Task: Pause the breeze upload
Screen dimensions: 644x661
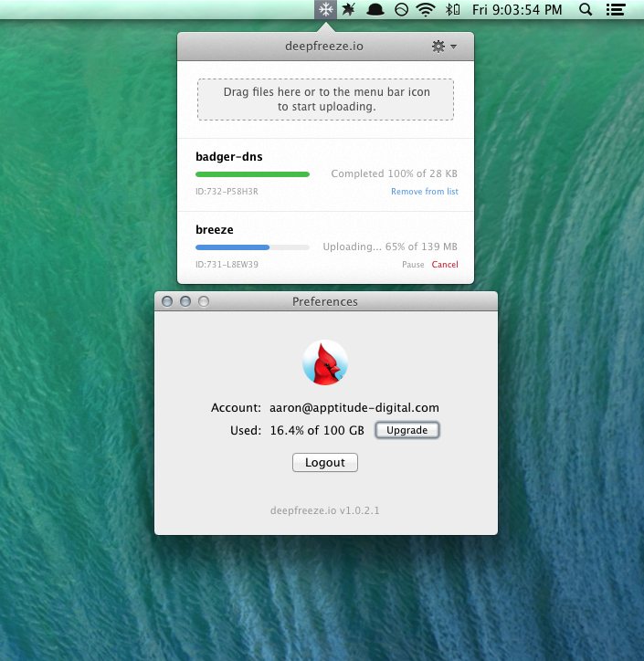Action: 413,265
